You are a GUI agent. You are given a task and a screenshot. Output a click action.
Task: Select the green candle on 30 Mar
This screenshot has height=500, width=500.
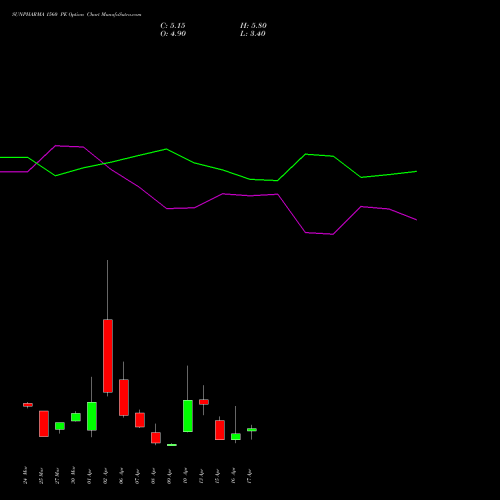point(76,417)
